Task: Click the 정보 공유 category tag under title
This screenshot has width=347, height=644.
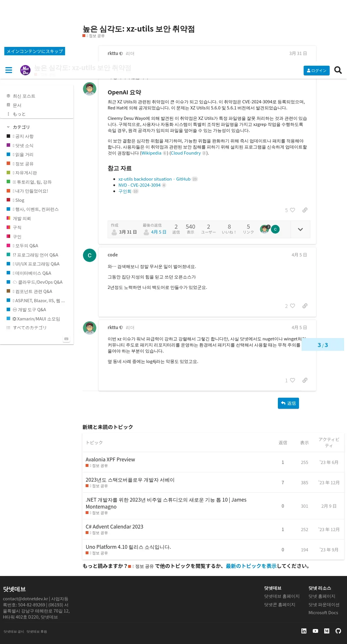Action: coord(93,36)
